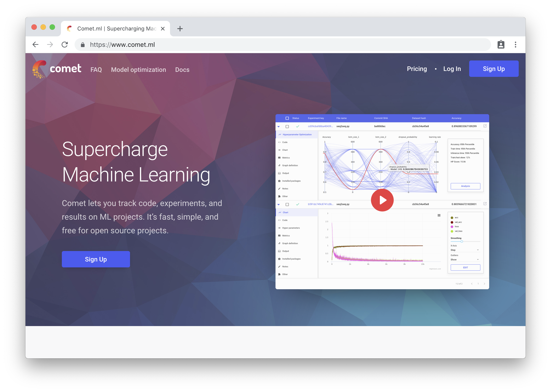Collapse the second experiment row with its arrow

pos(279,204)
